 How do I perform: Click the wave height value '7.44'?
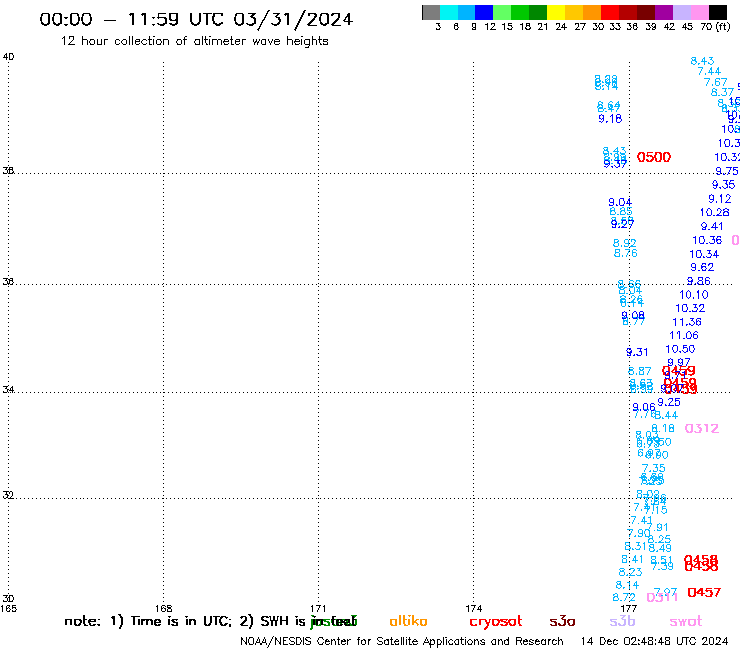click(x=709, y=71)
